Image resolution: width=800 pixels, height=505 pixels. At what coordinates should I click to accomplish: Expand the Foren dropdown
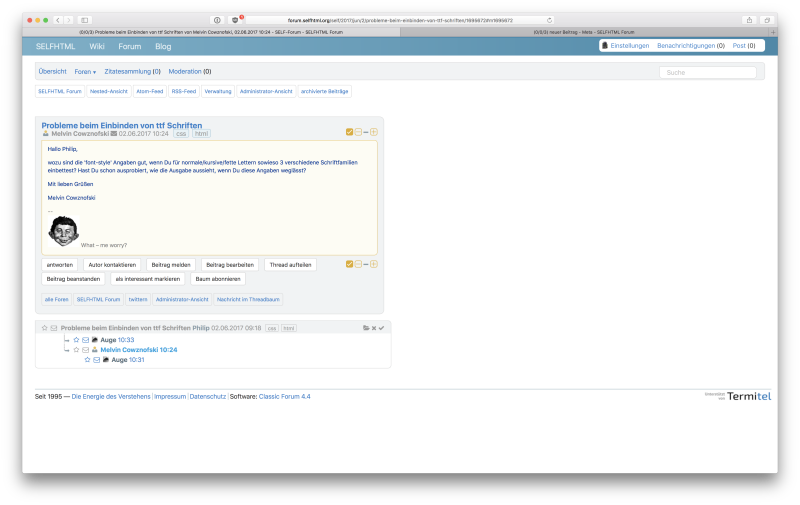click(85, 72)
